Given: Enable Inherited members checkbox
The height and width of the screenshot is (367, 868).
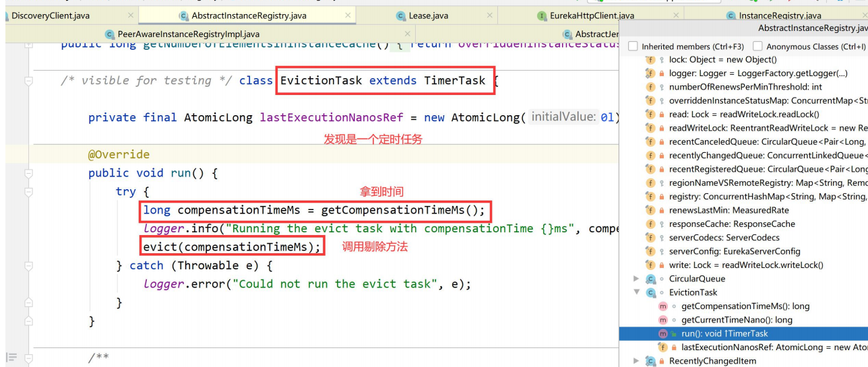Looking at the screenshot, I should point(633,46).
